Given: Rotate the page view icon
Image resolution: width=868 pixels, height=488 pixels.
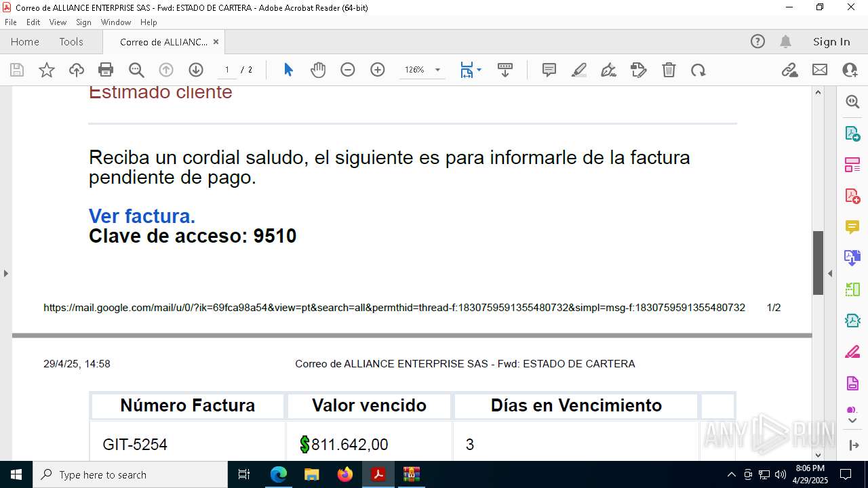Looking at the screenshot, I should [x=698, y=70].
